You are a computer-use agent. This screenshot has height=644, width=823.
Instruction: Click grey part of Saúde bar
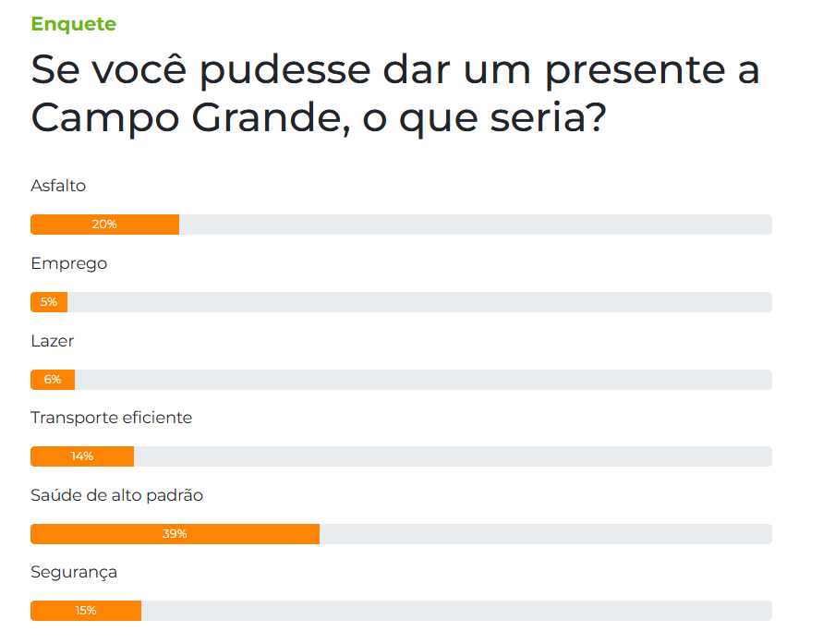pyautogui.click(x=546, y=534)
